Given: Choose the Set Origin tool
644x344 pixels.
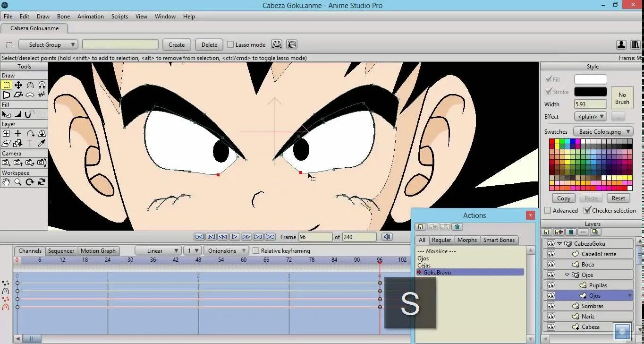Looking at the screenshot, I should pos(18,134).
